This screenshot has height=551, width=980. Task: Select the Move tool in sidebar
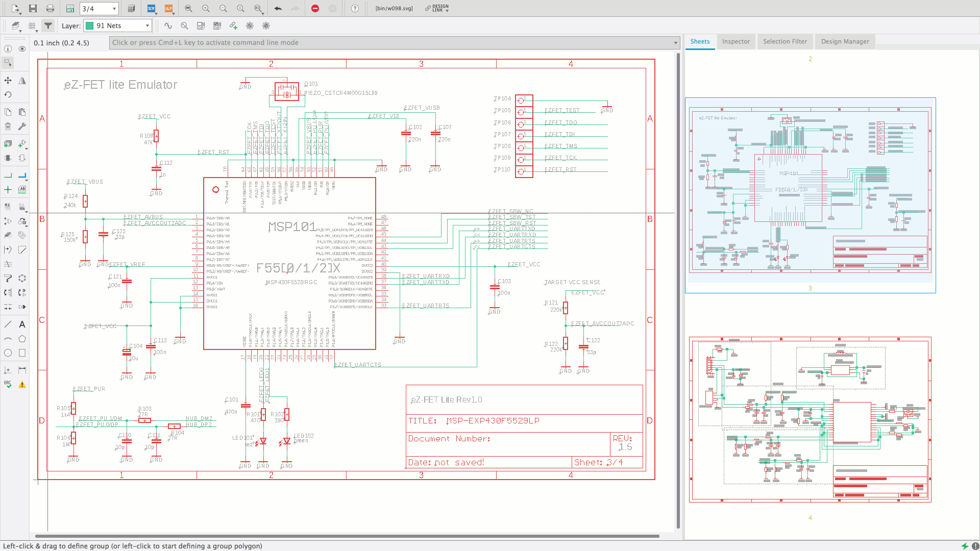[8, 81]
